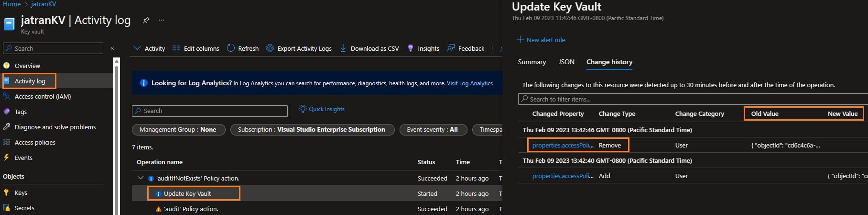Click the Home breadcrumb

pyautogui.click(x=12, y=4)
